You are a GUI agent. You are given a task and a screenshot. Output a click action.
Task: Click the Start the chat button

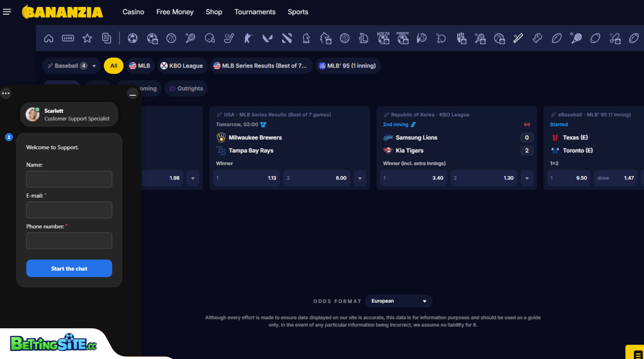tap(69, 269)
